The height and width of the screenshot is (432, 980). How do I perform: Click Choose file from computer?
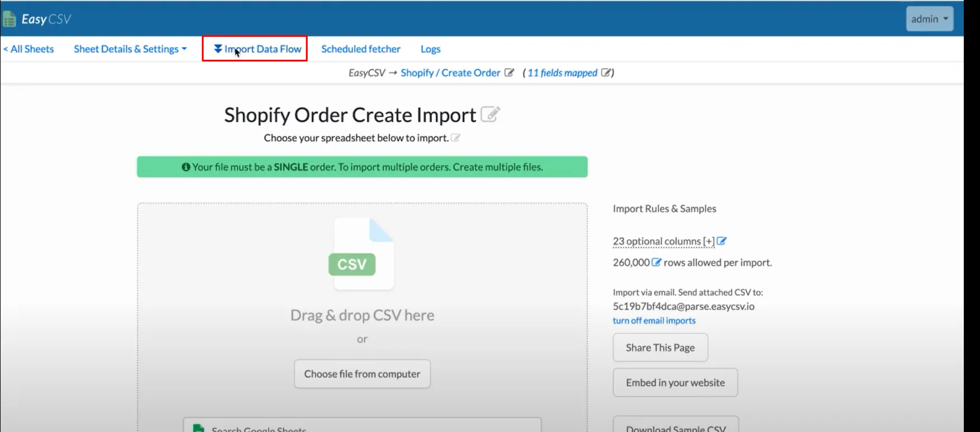pyautogui.click(x=362, y=374)
